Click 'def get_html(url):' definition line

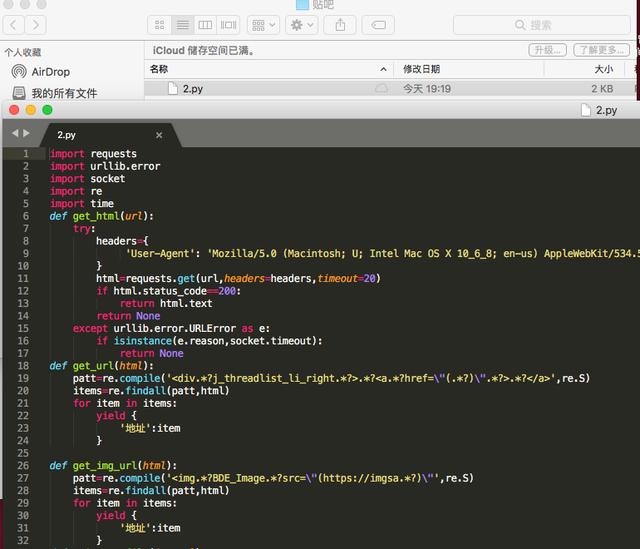click(x=102, y=216)
